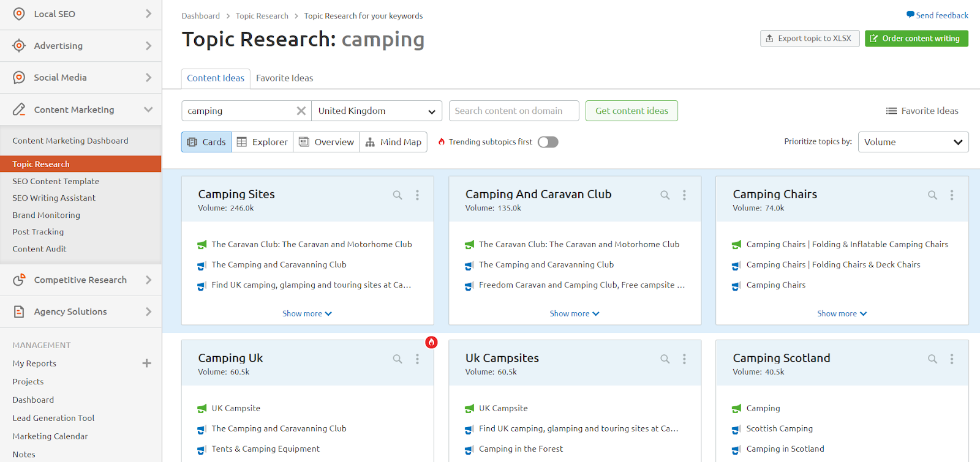The width and height of the screenshot is (980, 462).
Task: Click the Advertising target icon
Action: pos(19,45)
